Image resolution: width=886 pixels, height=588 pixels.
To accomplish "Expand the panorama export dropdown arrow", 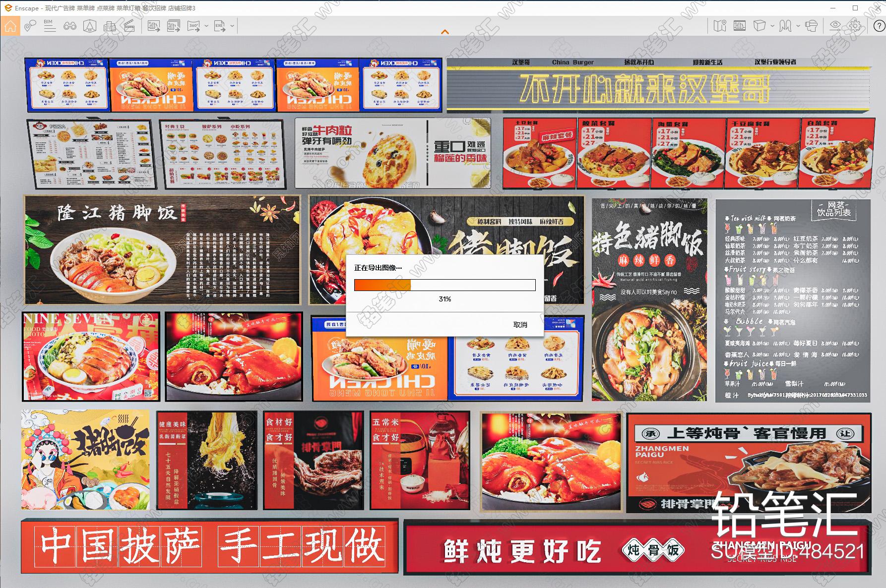I will pos(206,26).
